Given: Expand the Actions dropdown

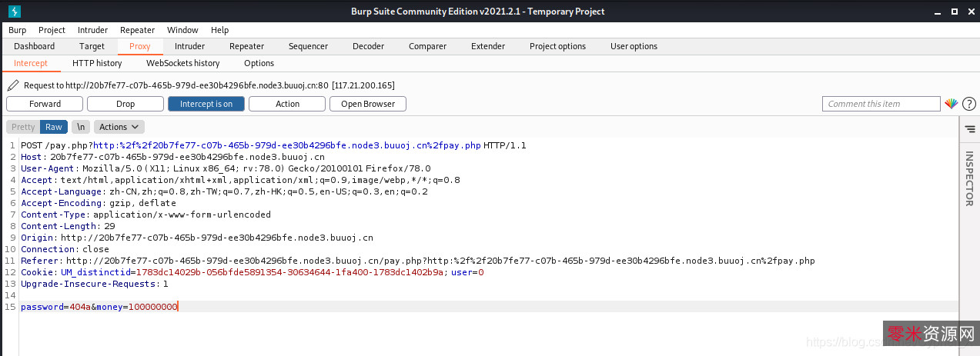Looking at the screenshot, I should (119, 127).
